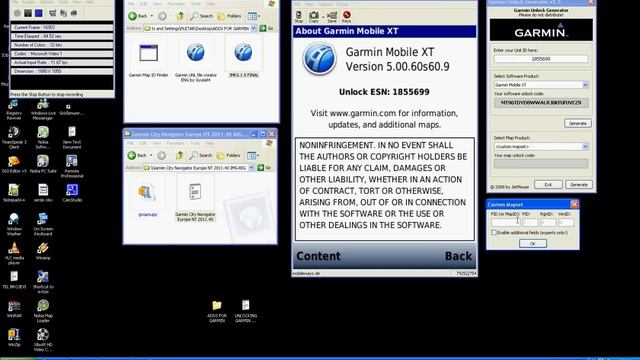The height and width of the screenshot is (360, 640).
Task: Launch 010 Editor v3 desktop icon
Action: (x=14, y=164)
